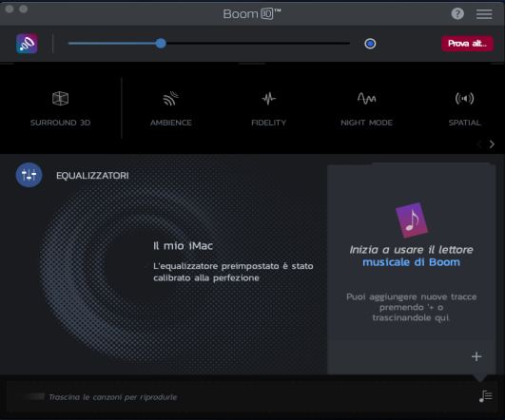Click the SURROUND 3D label
The height and width of the screenshot is (420, 505).
pyautogui.click(x=60, y=123)
